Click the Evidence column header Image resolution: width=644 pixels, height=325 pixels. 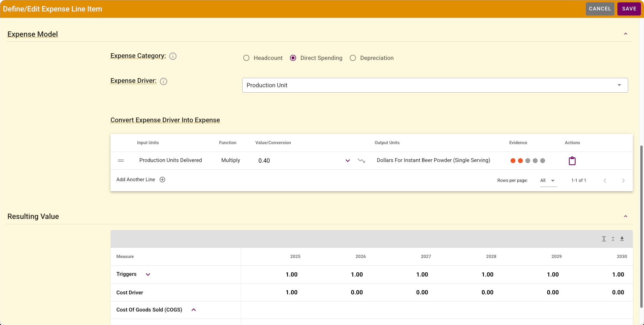518,143
